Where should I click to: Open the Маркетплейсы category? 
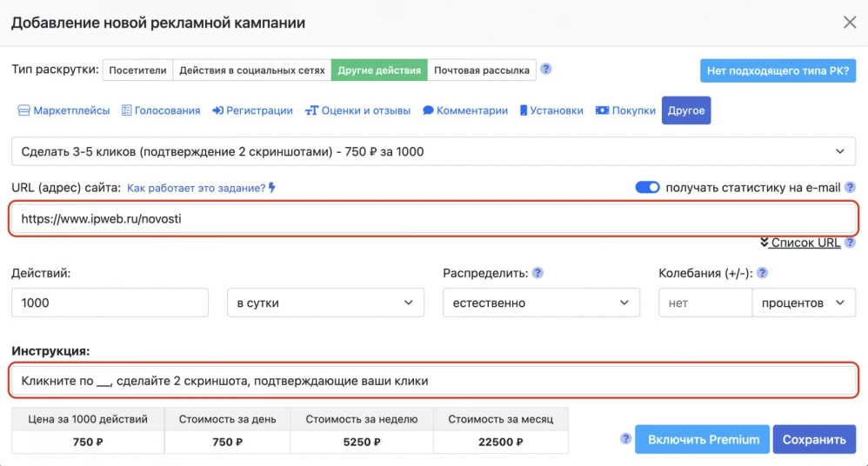tap(64, 110)
